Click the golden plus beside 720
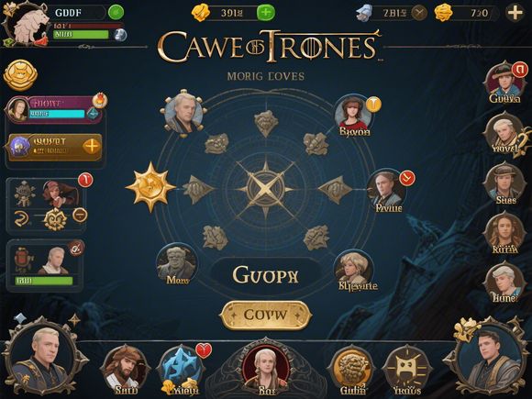Screen dimensions: 532x399 click(515, 13)
